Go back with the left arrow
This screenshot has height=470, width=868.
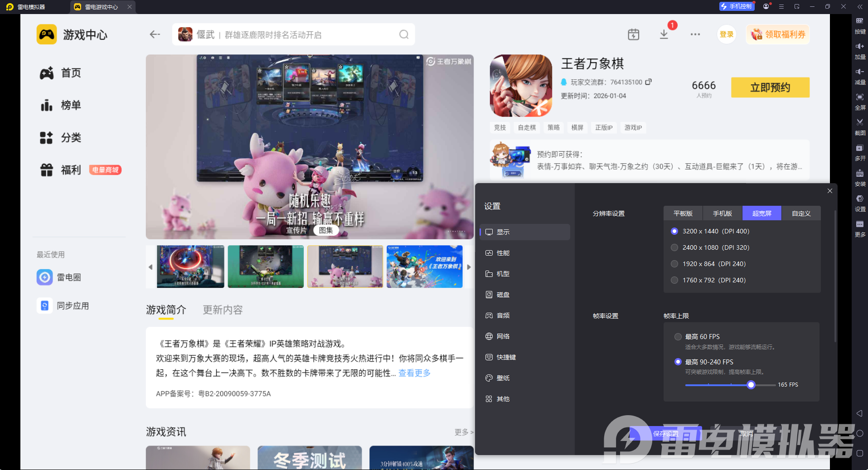pos(155,34)
